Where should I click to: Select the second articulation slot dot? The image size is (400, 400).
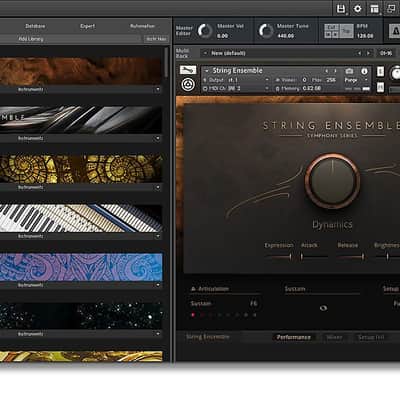tap(202, 315)
